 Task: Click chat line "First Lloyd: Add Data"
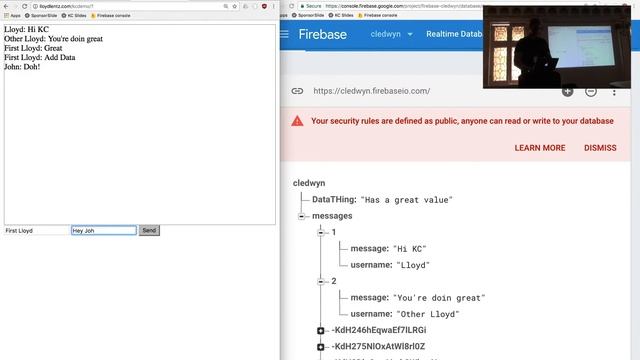point(40,58)
